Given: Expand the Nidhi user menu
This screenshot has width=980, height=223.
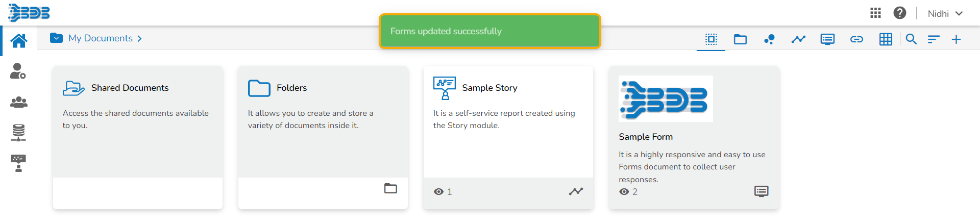Looking at the screenshot, I should tap(945, 14).
